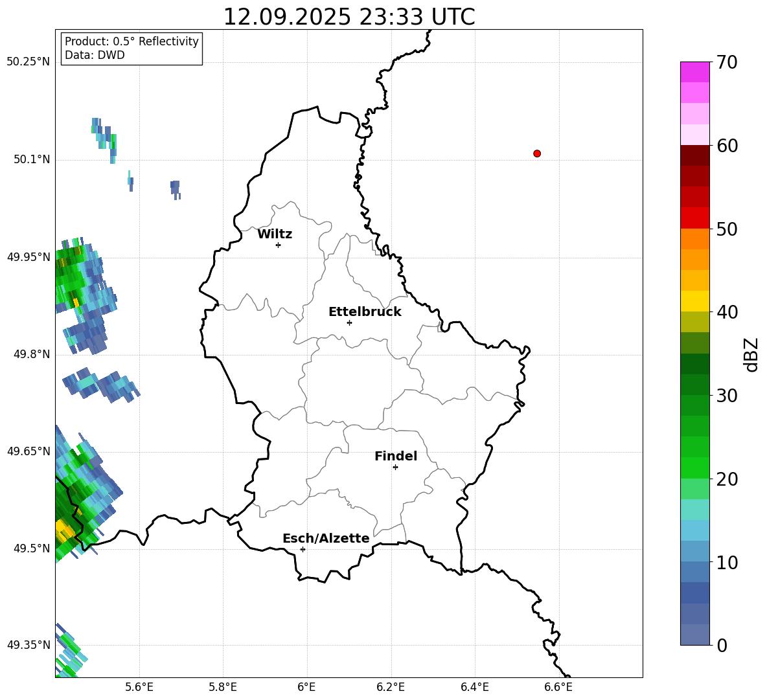This screenshot has height=700, width=767.
Task: Click the colorbar tick label 40
Action: tap(727, 312)
